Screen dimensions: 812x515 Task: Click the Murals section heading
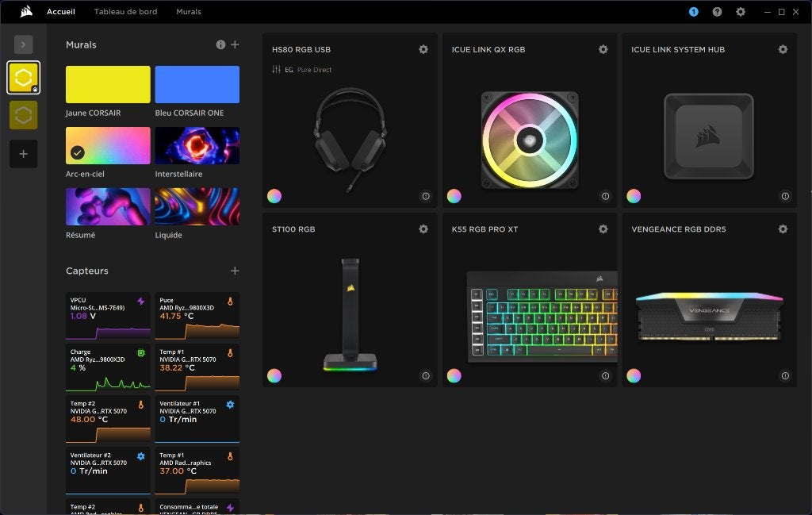[81, 44]
